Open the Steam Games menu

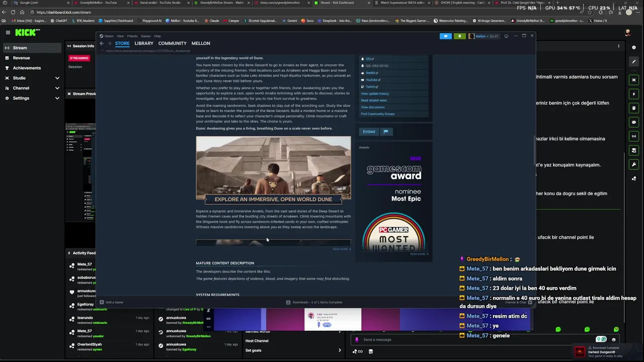145,36
